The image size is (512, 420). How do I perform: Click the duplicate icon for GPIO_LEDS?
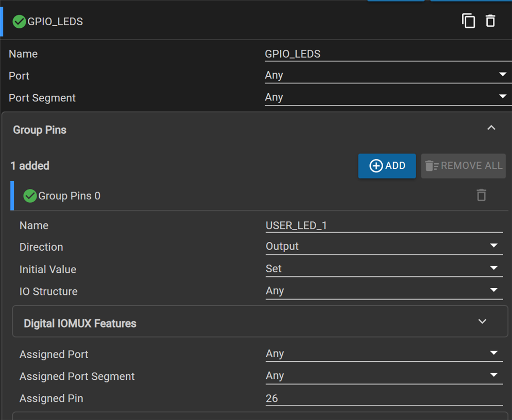point(468,21)
